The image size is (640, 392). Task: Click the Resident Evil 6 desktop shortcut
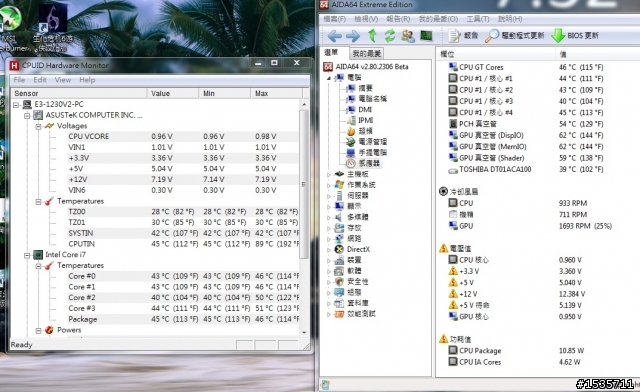[53, 29]
